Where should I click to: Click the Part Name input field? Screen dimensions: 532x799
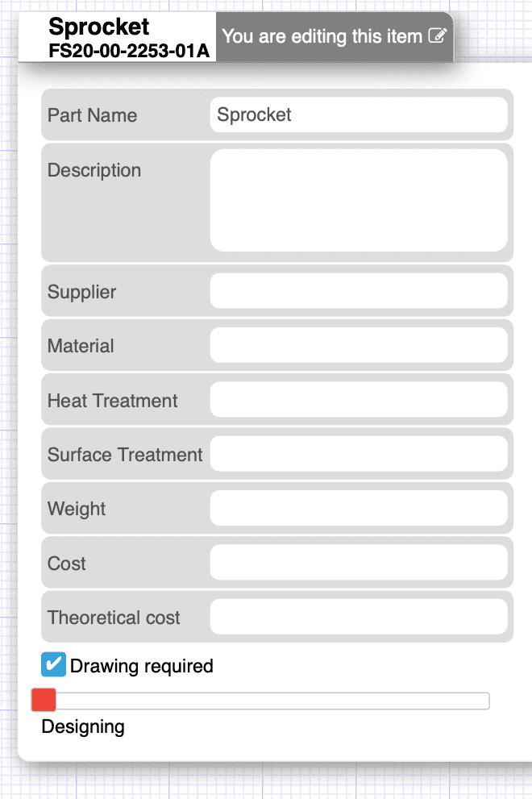[359, 114]
